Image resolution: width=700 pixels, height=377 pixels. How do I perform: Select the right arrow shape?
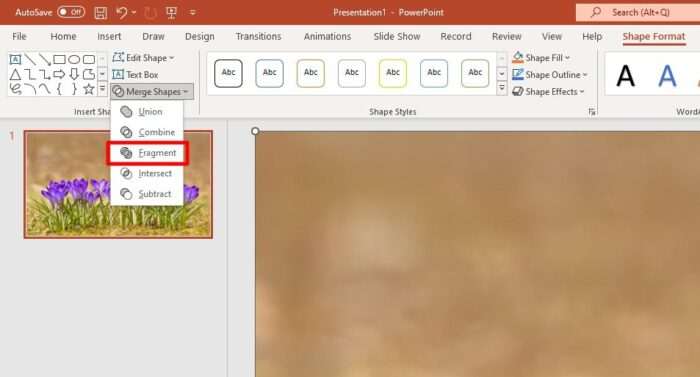(59, 74)
